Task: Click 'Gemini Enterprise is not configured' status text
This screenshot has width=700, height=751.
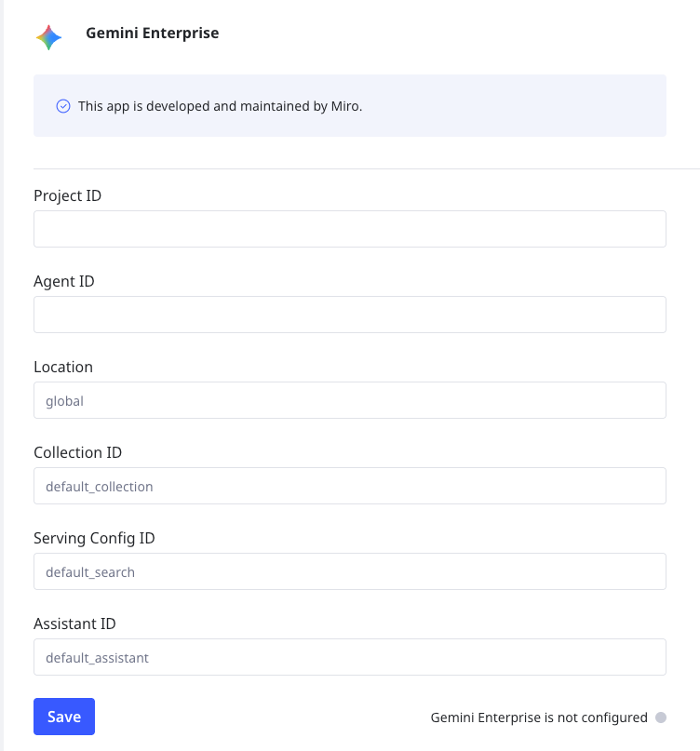Action: click(x=539, y=717)
